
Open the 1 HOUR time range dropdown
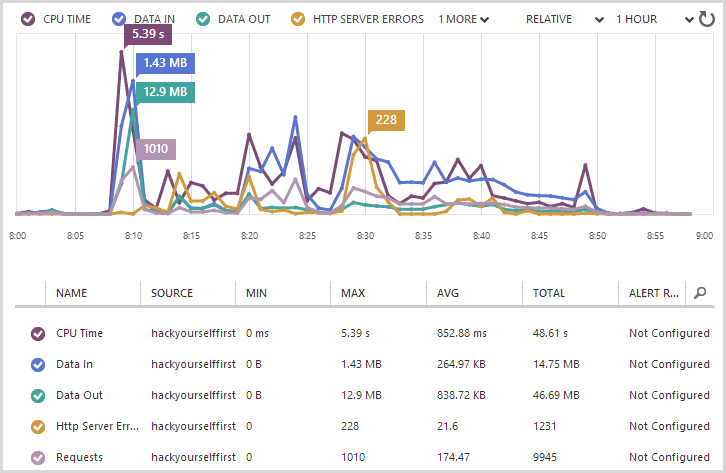(655, 19)
